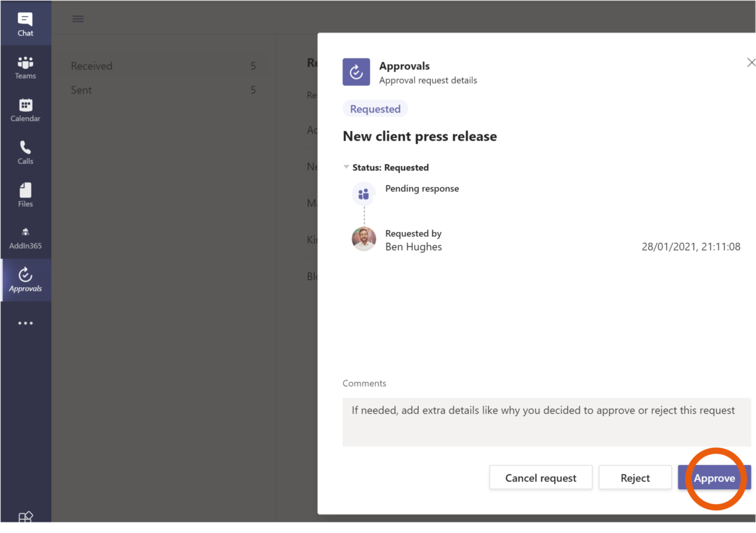Collapse the Status: Requested section

pyautogui.click(x=346, y=167)
